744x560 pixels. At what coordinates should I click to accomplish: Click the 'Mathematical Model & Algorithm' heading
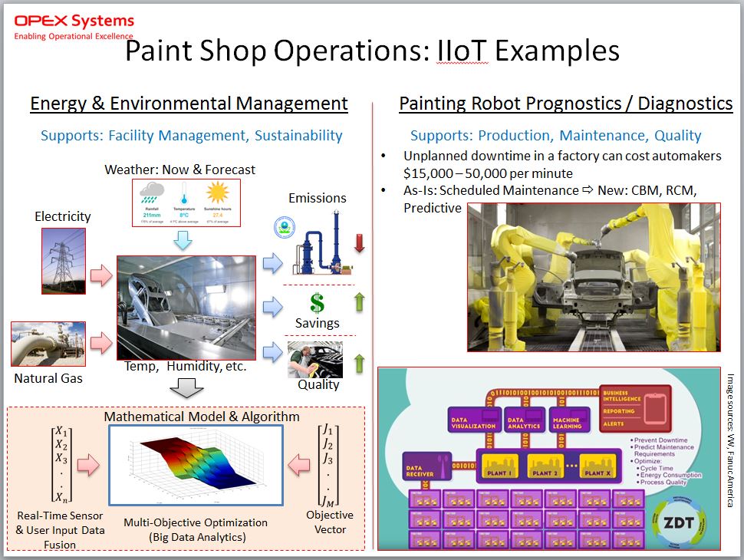pos(202,417)
